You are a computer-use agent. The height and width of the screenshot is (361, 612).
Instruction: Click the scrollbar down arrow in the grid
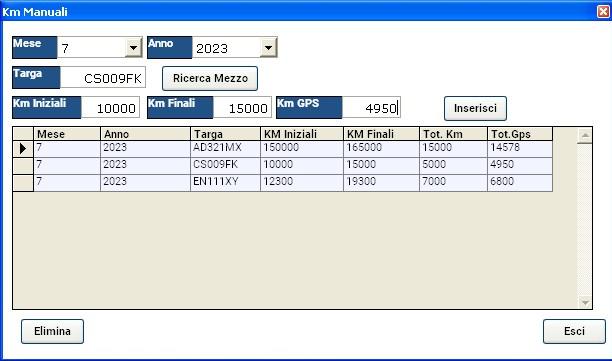pos(585,302)
